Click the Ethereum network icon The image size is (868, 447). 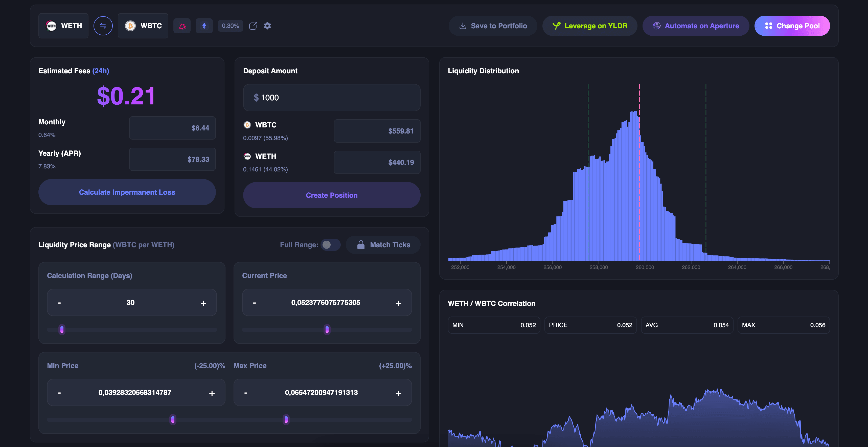coord(204,26)
